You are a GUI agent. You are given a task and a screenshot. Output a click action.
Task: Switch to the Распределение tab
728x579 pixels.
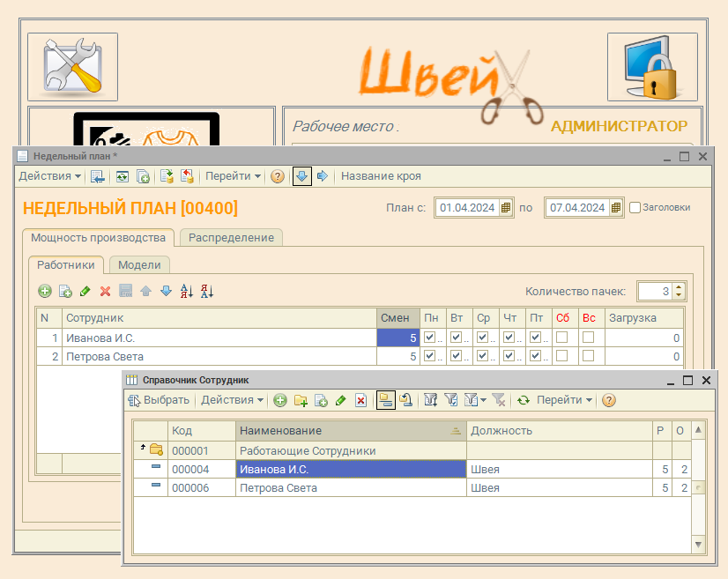pyautogui.click(x=231, y=237)
